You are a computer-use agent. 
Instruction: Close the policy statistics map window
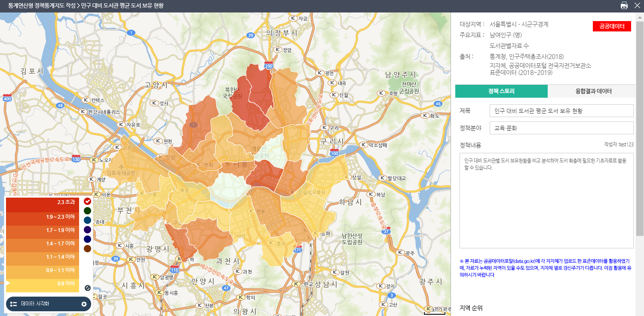637,6
